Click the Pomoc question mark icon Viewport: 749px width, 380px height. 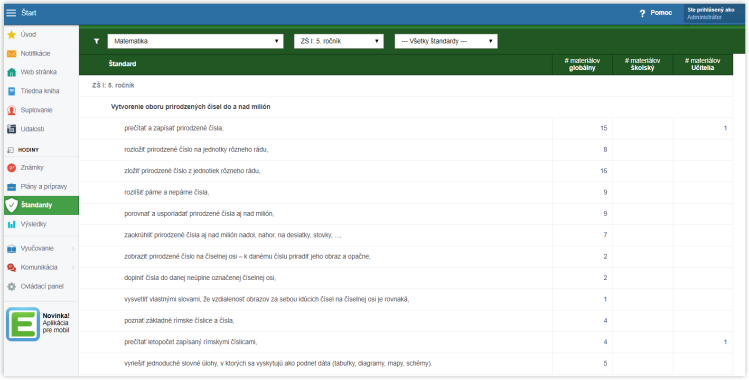(642, 13)
